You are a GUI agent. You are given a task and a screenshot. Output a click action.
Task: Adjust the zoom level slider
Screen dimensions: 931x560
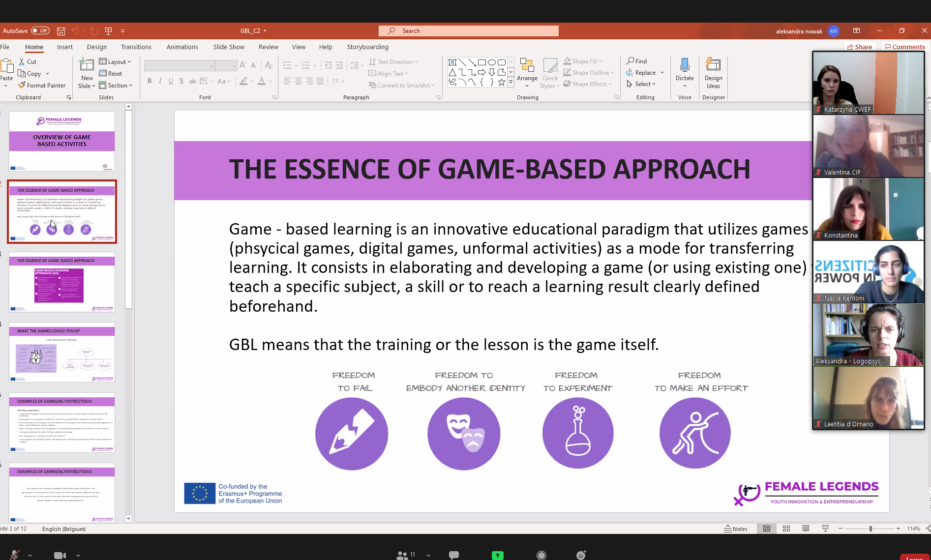[870, 529]
